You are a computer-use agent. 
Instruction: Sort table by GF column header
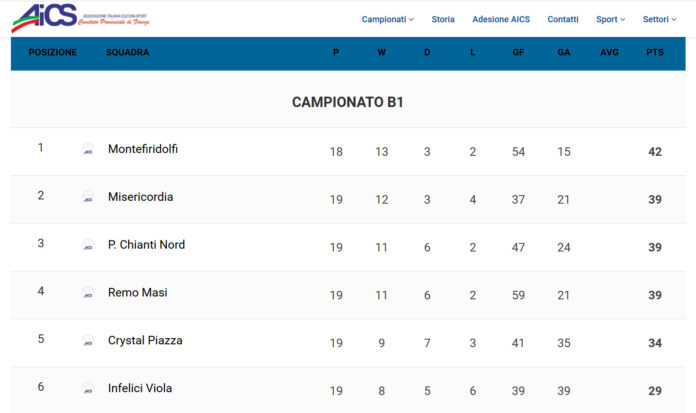[x=518, y=52]
